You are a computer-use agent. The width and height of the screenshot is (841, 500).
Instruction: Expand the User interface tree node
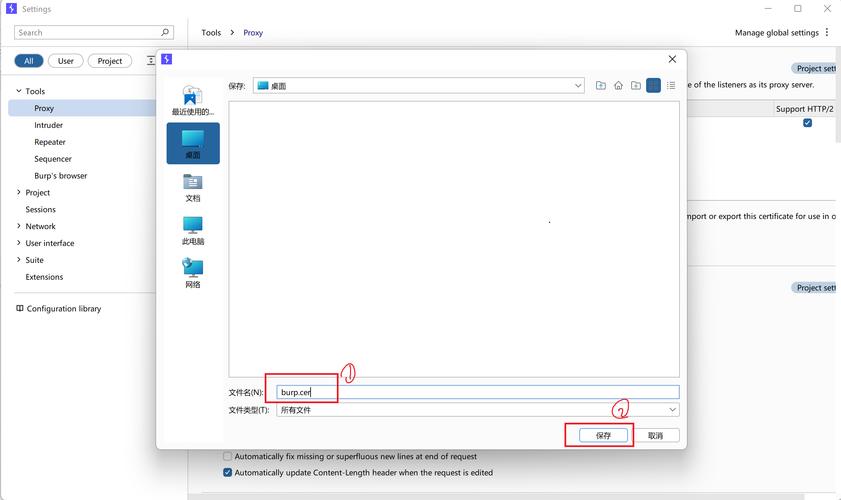(19, 242)
